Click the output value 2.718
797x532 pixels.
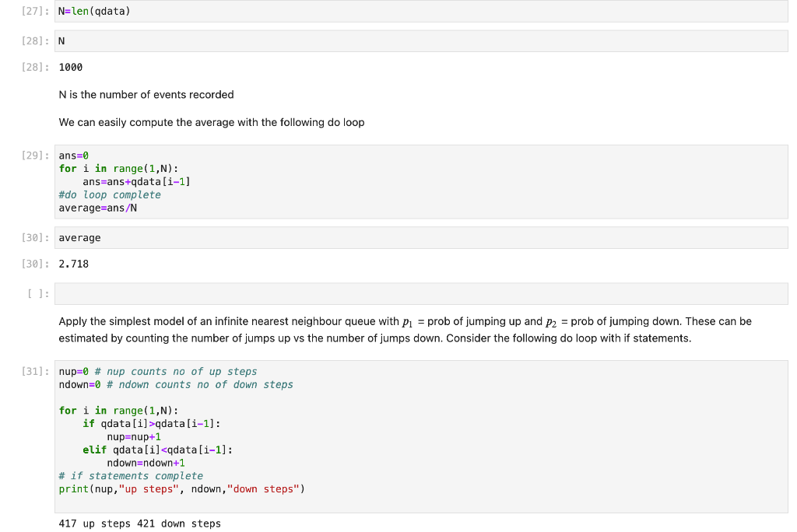point(74,264)
